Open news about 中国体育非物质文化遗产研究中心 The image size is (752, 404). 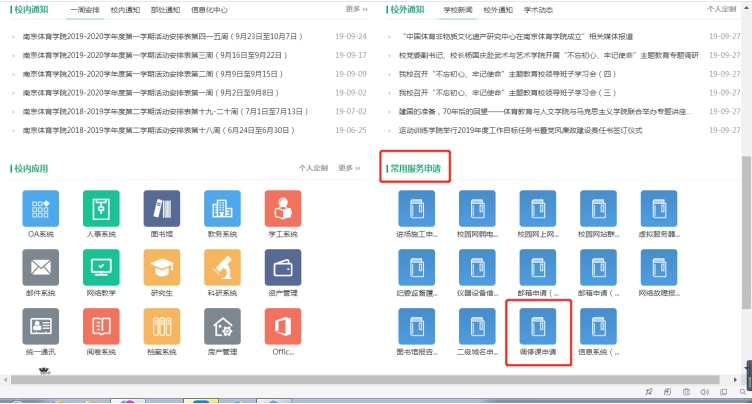(x=516, y=36)
